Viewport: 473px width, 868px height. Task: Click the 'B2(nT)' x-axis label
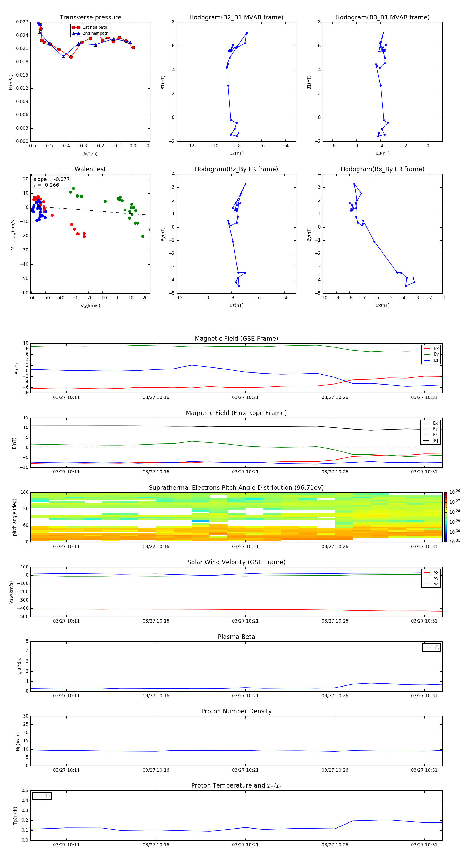[x=236, y=153]
